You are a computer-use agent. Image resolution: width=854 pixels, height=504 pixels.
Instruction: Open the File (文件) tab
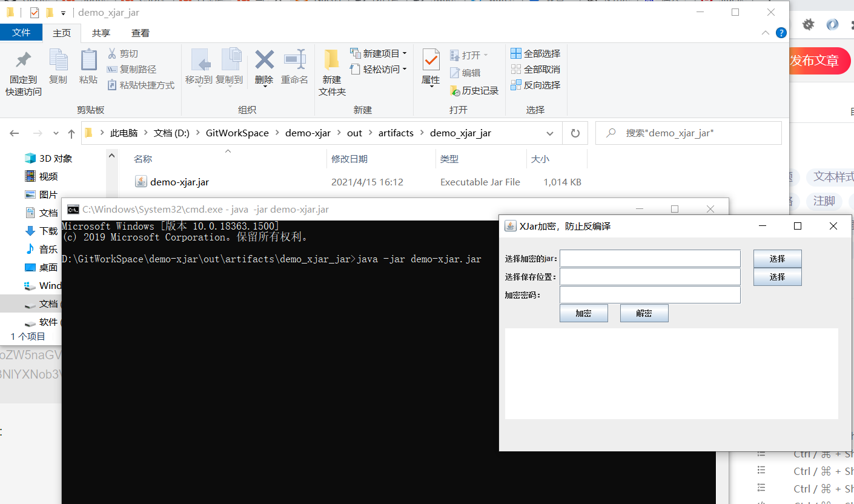pyautogui.click(x=21, y=33)
